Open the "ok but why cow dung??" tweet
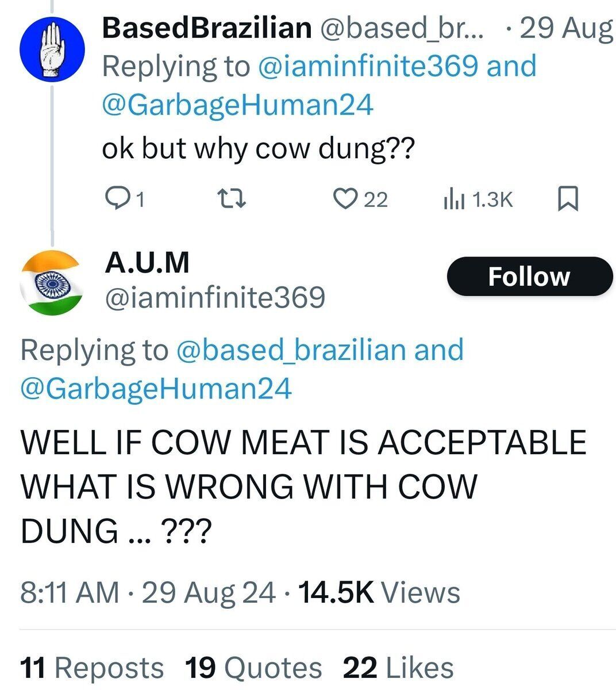The height and width of the screenshot is (690, 616). click(x=258, y=149)
